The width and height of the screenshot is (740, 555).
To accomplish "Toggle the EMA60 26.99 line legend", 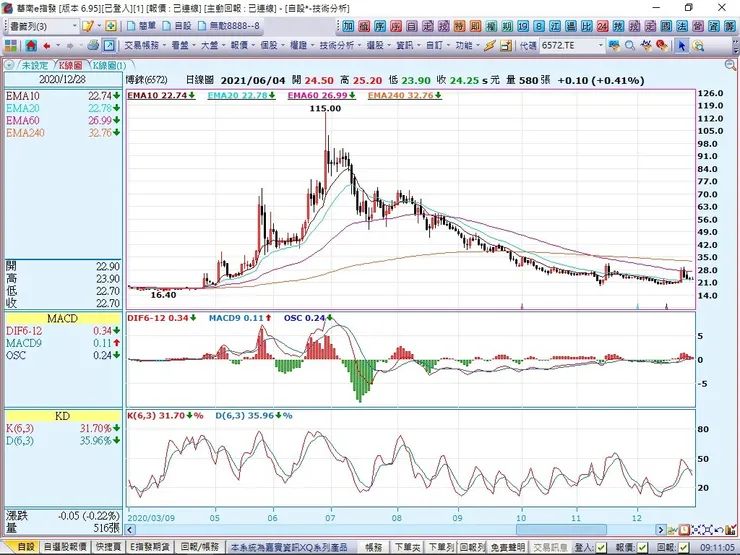I will [x=321, y=95].
